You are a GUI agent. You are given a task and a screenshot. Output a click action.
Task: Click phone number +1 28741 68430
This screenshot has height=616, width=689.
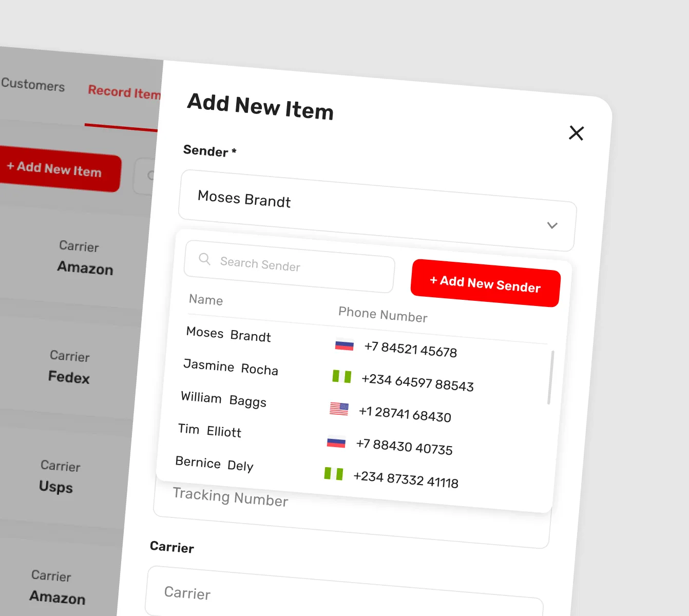coord(405,414)
